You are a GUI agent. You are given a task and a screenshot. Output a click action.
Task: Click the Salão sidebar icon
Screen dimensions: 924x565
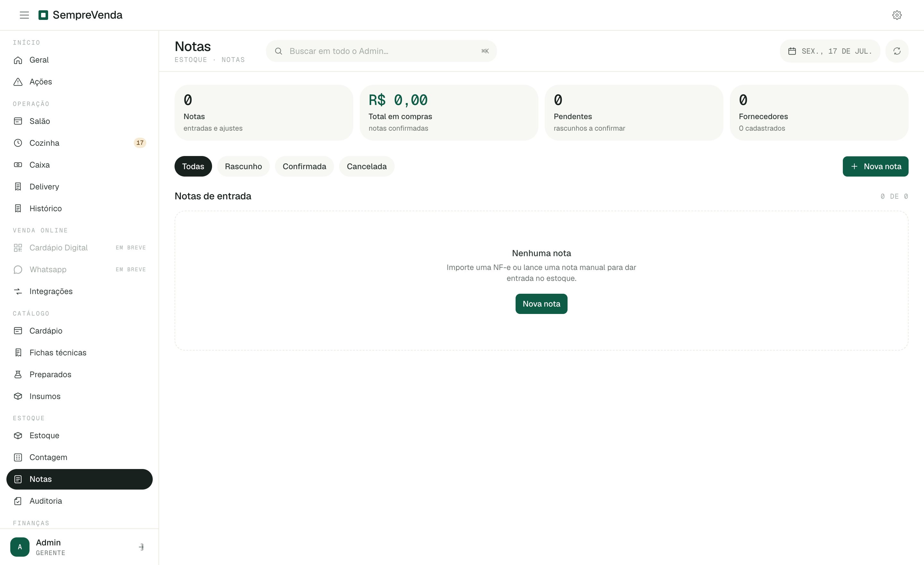point(18,121)
